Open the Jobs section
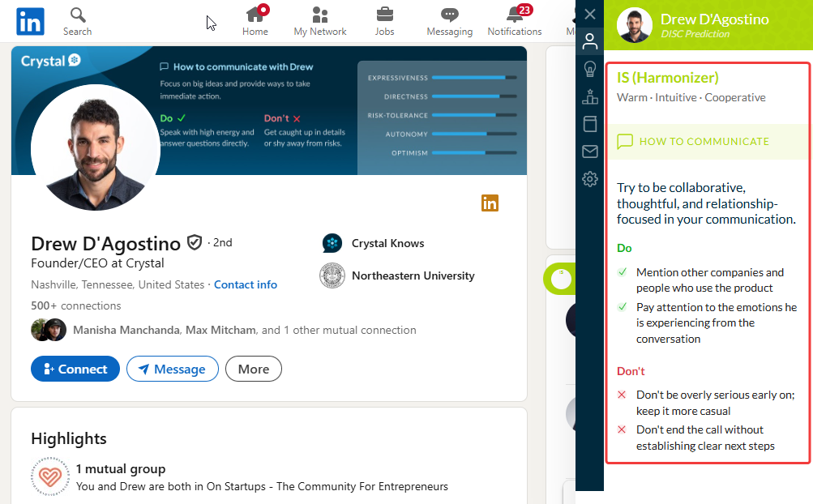The image size is (813, 504). pyautogui.click(x=385, y=21)
